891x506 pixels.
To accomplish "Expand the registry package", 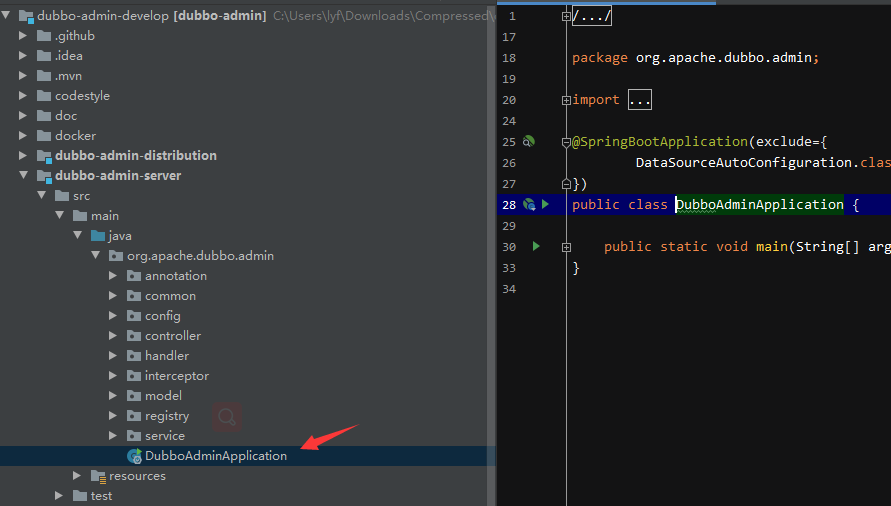I will 113,416.
